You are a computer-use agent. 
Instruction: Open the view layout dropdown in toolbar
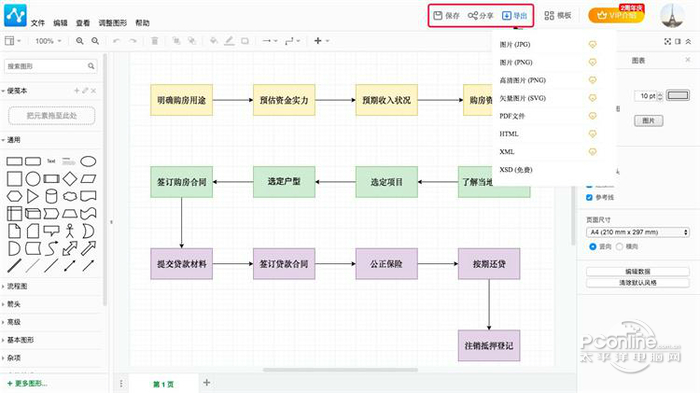[x=12, y=41]
